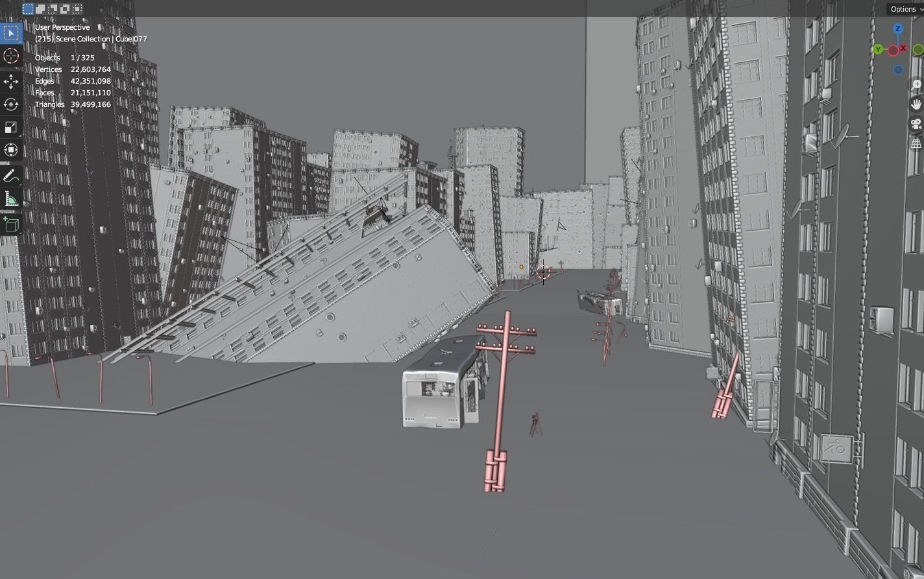
Task: Set selection mode to Subtract
Action: click(53, 8)
